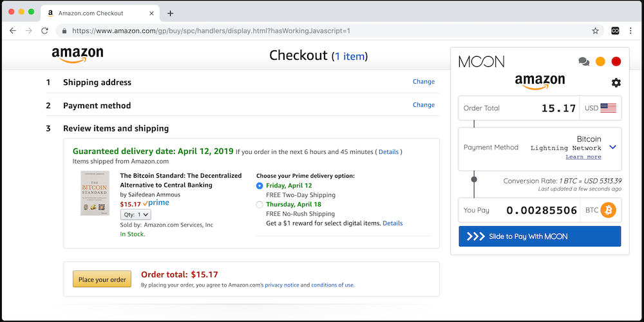The height and width of the screenshot is (322, 644).
Task: Open the Lightning Network Learn more link
Action: click(583, 156)
